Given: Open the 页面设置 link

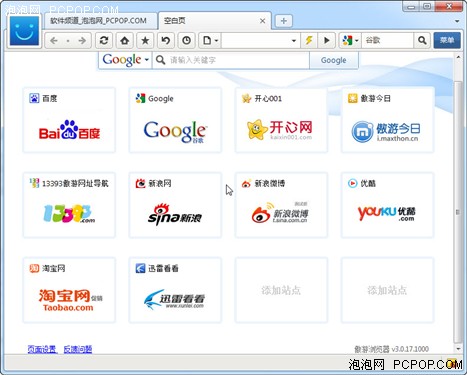Looking at the screenshot, I should coord(42,349).
